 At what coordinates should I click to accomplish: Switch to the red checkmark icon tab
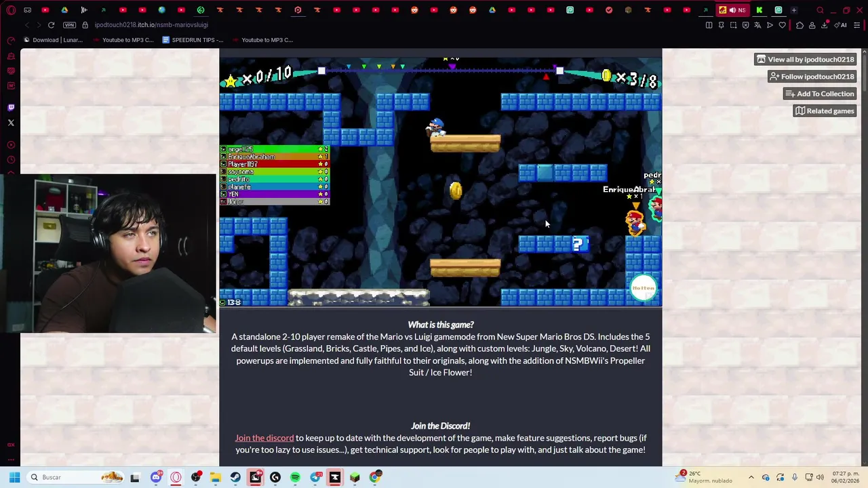pos(608,10)
